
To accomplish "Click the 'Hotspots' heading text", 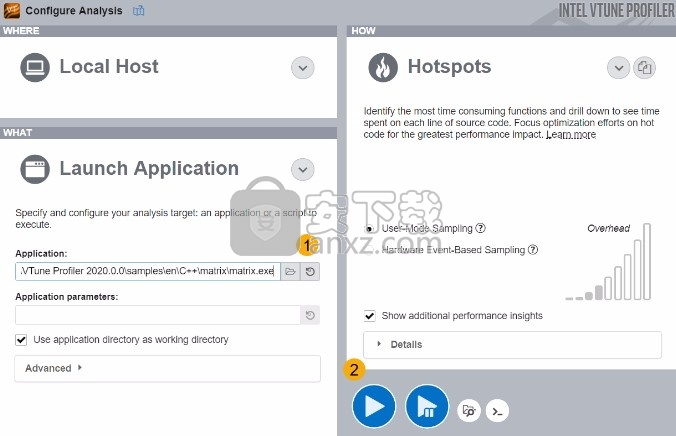I will click(449, 67).
